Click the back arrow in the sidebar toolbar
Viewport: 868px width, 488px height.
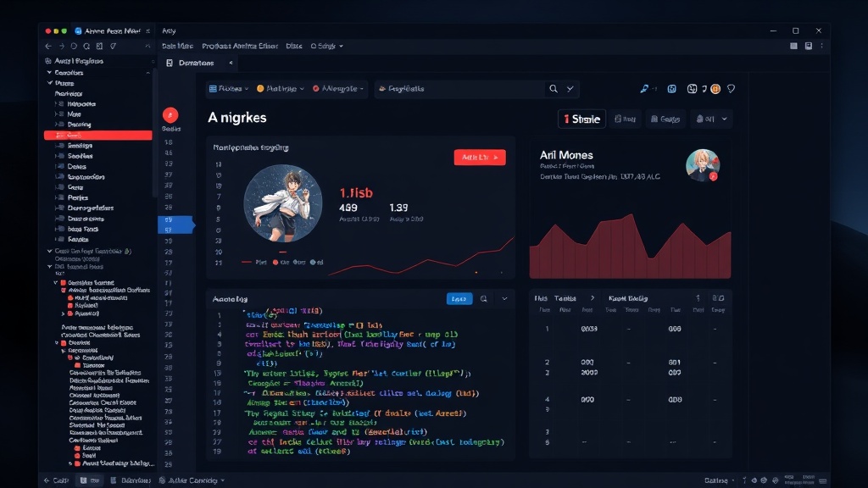[x=48, y=47]
